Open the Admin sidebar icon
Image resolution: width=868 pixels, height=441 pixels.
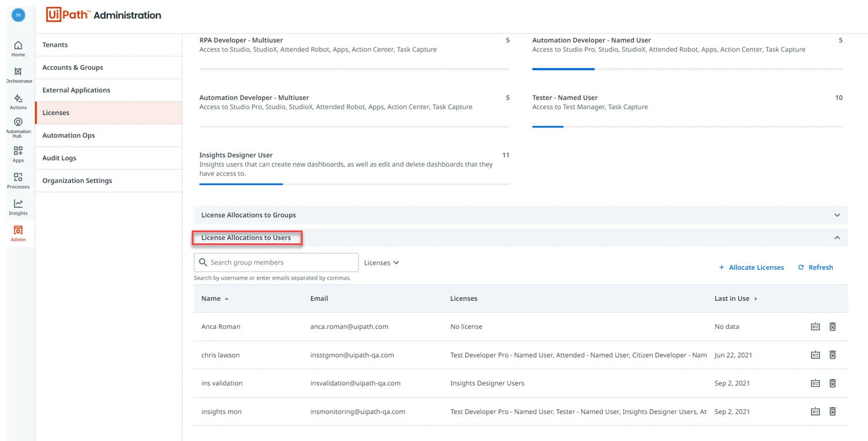click(x=18, y=233)
